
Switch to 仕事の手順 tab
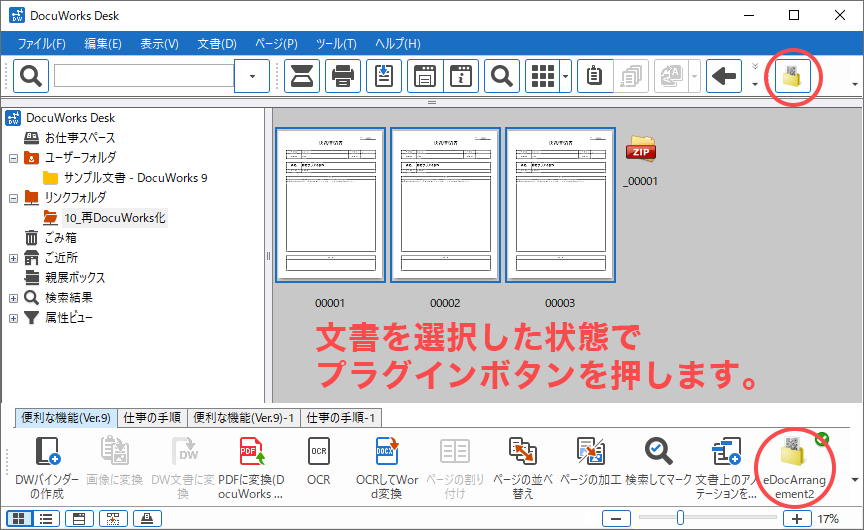pyautogui.click(x=152, y=418)
